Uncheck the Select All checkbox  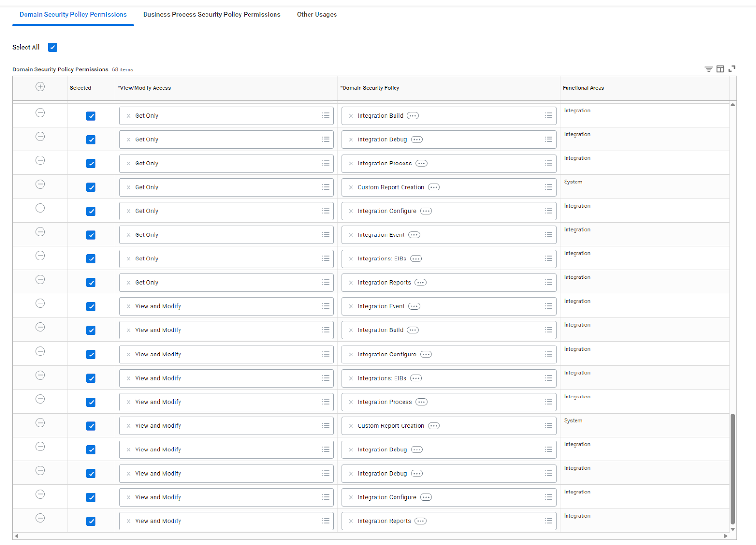pos(53,47)
